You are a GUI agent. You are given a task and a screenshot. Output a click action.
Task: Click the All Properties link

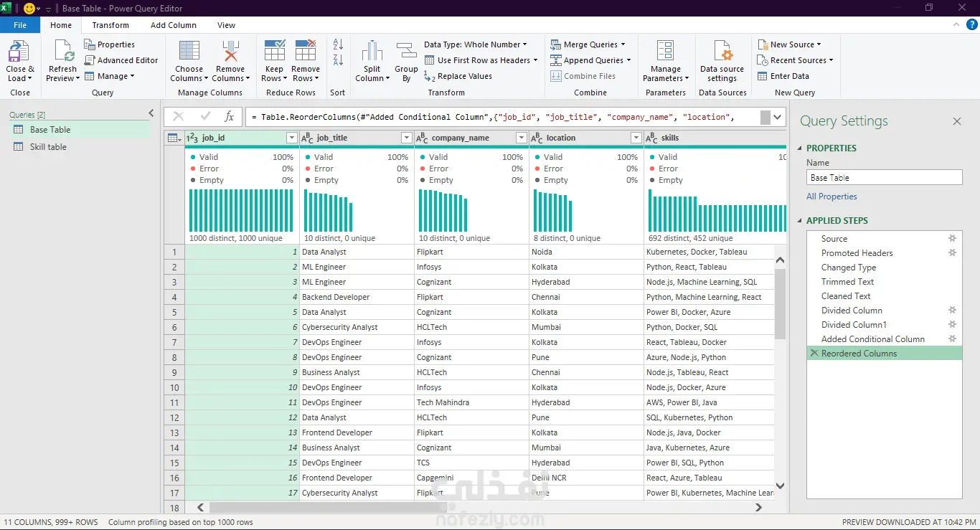831,197
